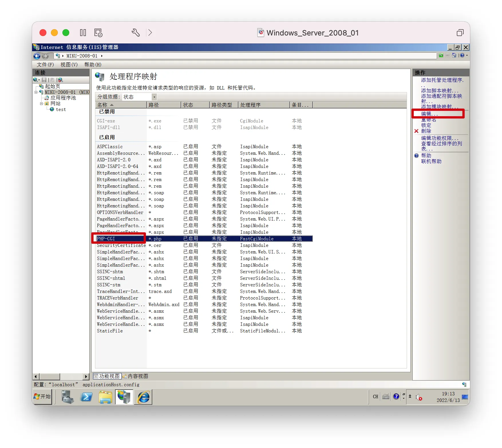Screen dimensions: 502x448
Task: Click the red X delete icon in actions
Action: pos(416,131)
